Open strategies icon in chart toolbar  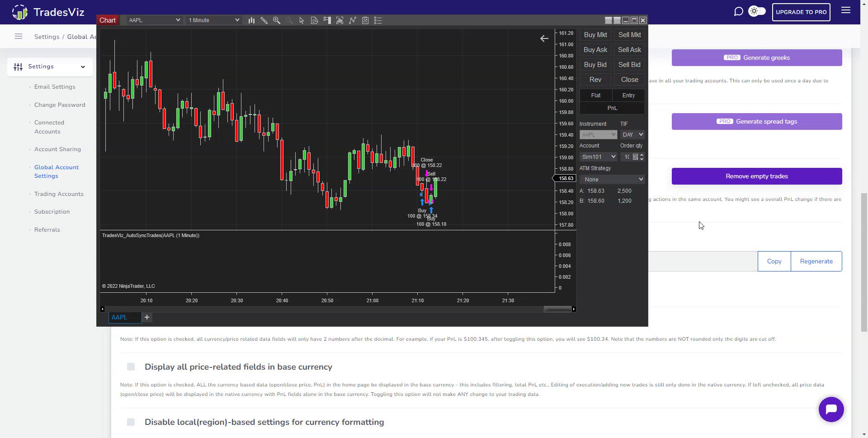coord(365,20)
